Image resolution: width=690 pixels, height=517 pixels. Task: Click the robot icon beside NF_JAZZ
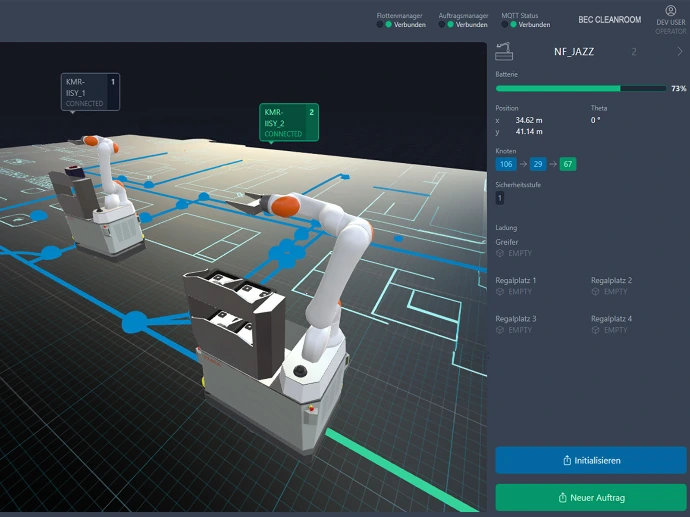pyautogui.click(x=505, y=52)
